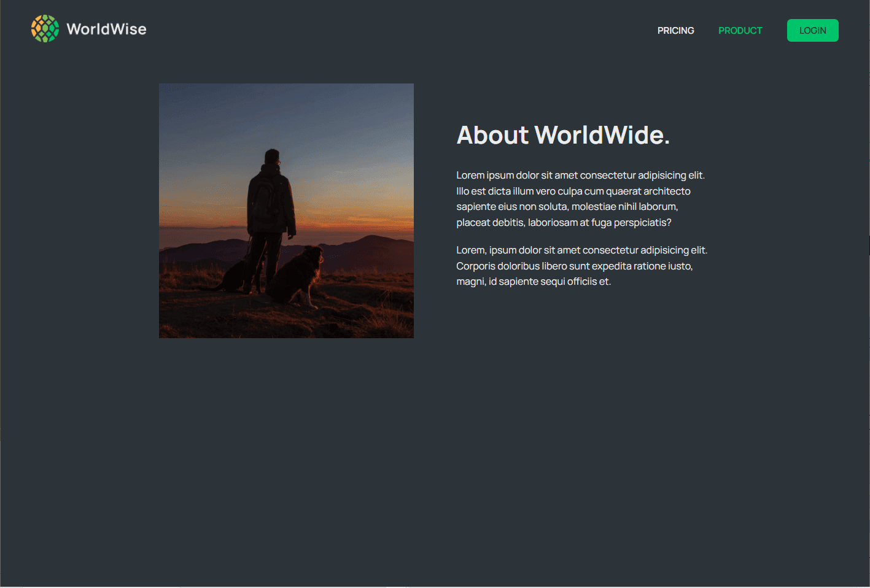Open the Pricing page
The height and width of the screenshot is (588, 870).
point(675,31)
